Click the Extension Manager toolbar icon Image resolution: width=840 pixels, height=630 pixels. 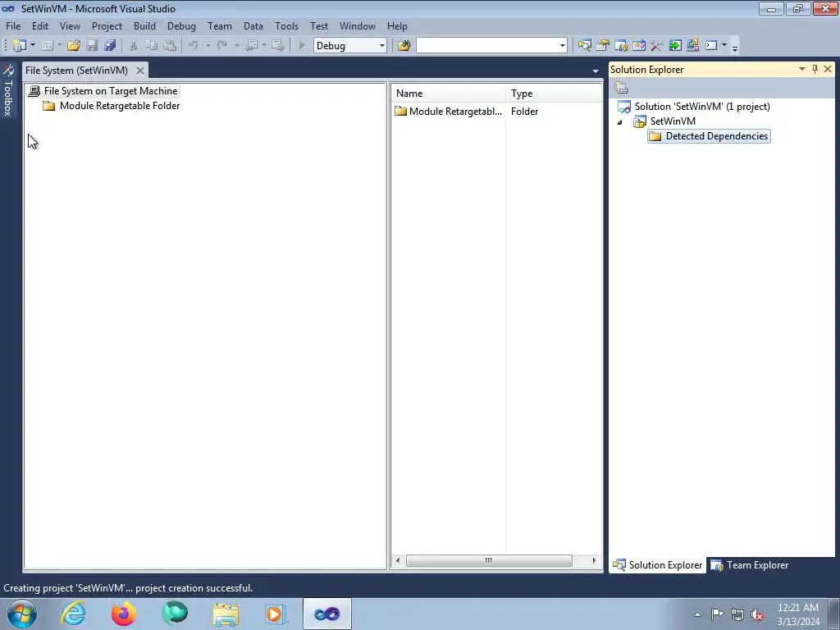pos(692,46)
